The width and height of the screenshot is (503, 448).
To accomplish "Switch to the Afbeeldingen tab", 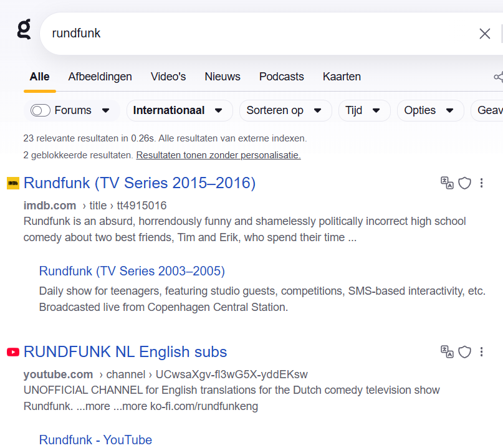I will tap(100, 77).
